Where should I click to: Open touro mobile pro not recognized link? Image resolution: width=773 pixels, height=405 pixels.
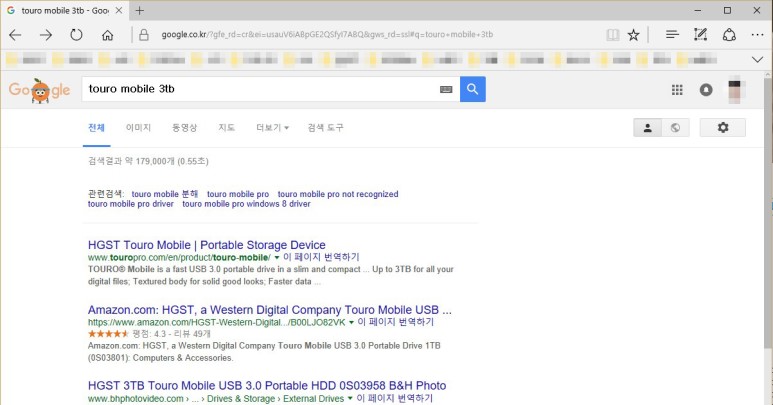(x=338, y=194)
